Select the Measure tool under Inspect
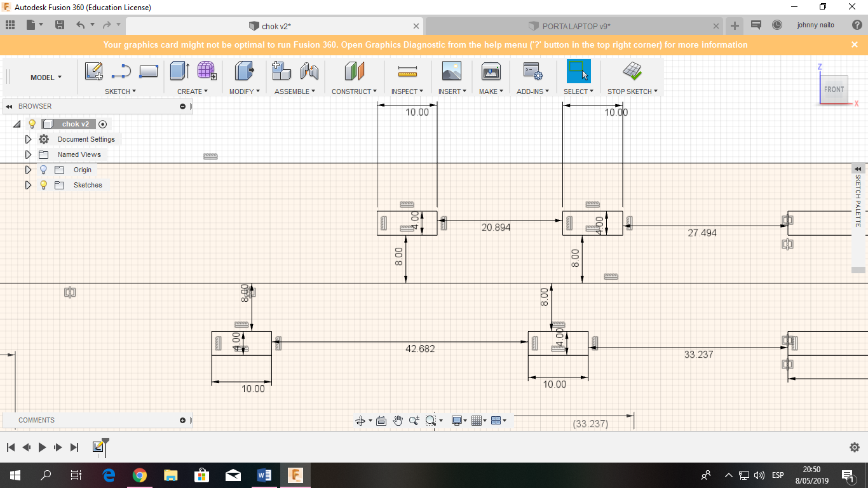868x488 pixels. click(407, 71)
